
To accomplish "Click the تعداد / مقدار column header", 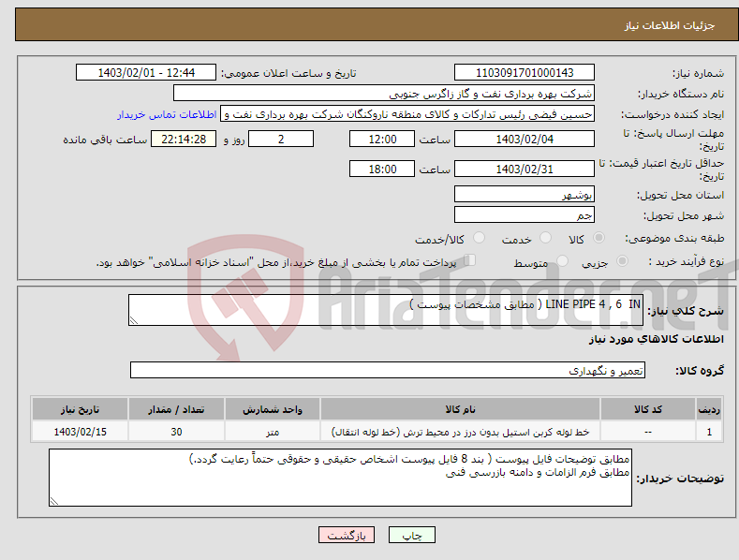I will point(176,409).
